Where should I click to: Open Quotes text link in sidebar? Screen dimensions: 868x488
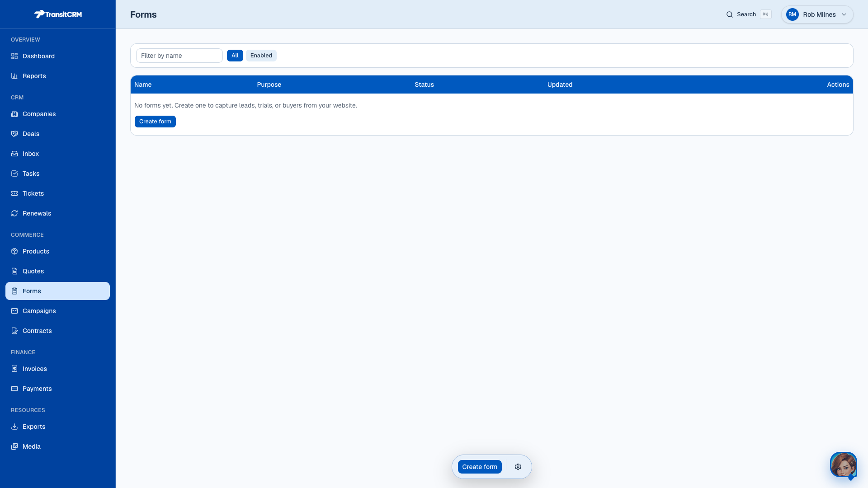pyautogui.click(x=33, y=271)
